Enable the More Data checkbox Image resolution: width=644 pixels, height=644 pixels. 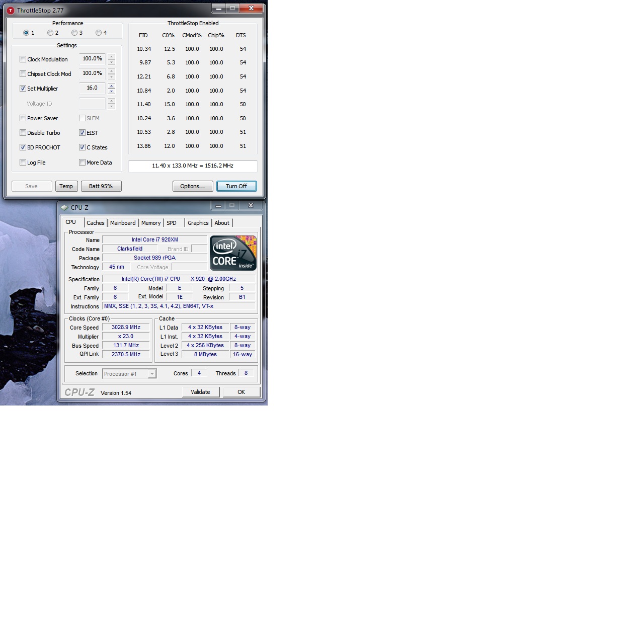click(82, 163)
